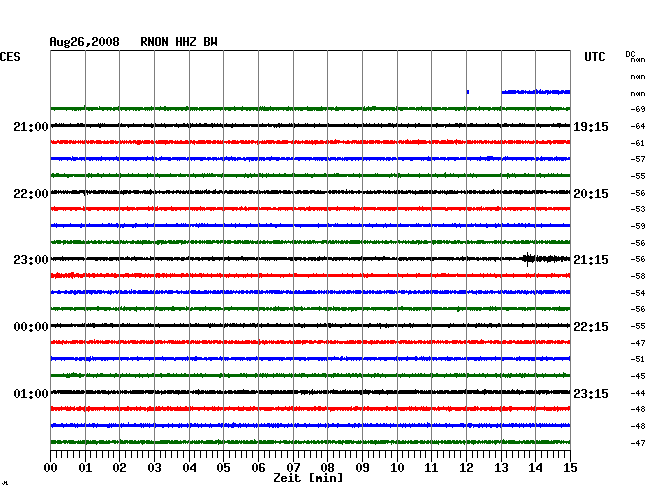Image resolution: width=650 pixels, height=494 pixels.
Task: Click the top blue trace segment after minute 13
Action: click(536, 92)
